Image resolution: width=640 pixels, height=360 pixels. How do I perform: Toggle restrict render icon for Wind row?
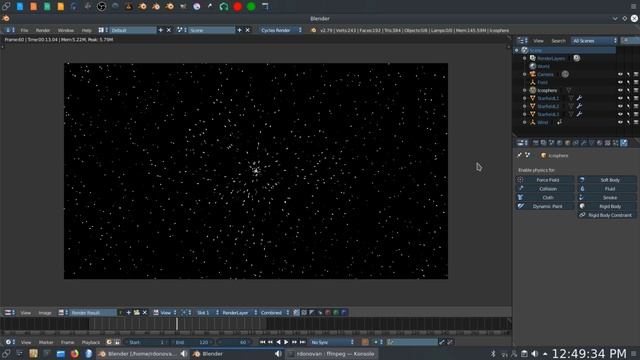(636, 122)
